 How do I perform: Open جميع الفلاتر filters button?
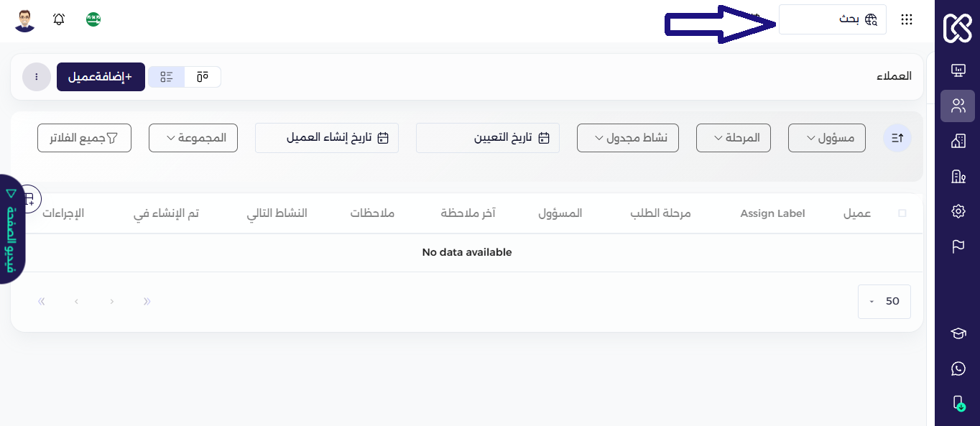(84, 138)
